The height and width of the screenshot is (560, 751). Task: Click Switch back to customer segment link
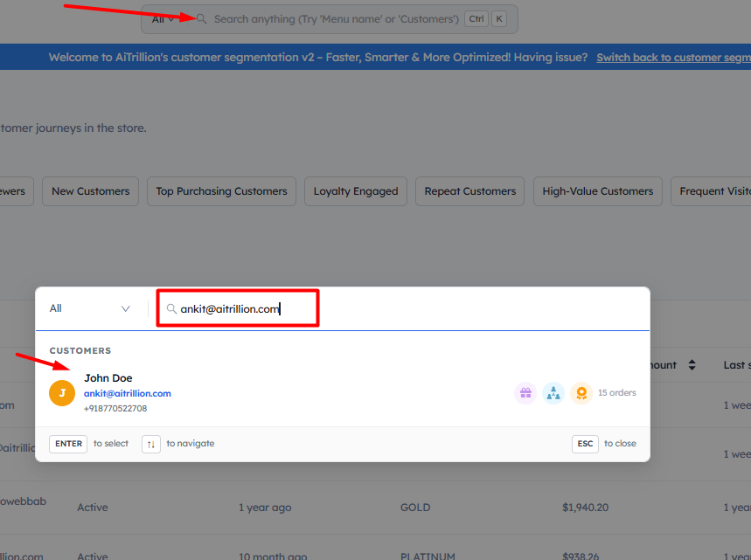673,58
